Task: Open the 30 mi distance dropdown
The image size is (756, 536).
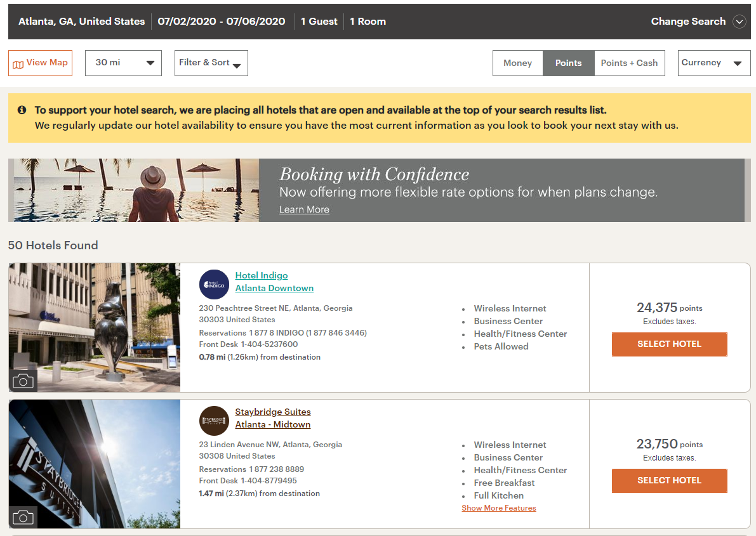Action: point(123,63)
